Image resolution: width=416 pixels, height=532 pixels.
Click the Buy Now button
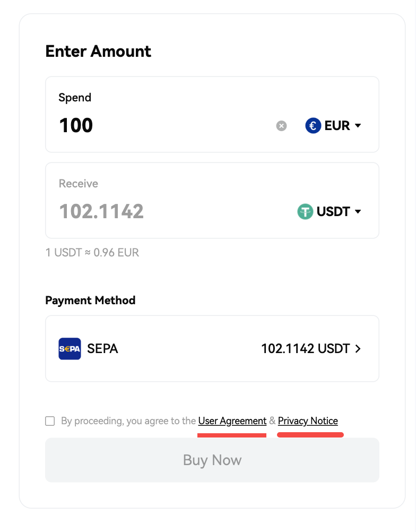click(212, 460)
